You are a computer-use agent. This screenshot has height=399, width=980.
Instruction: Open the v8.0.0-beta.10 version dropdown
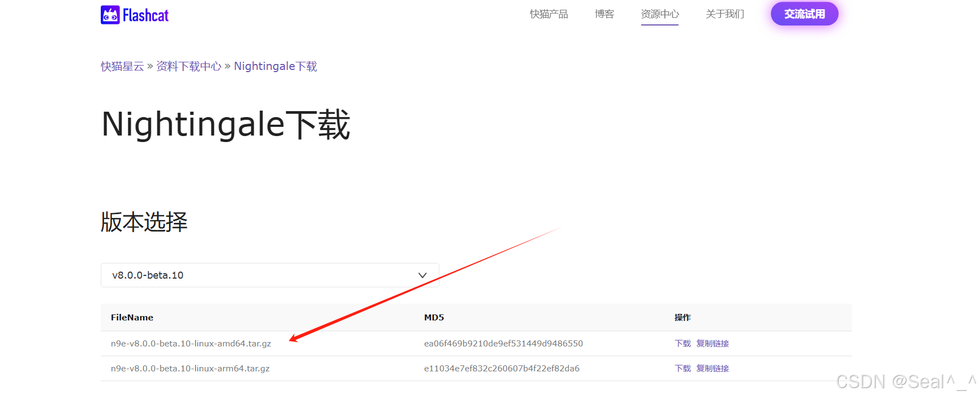(x=270, y=275)
